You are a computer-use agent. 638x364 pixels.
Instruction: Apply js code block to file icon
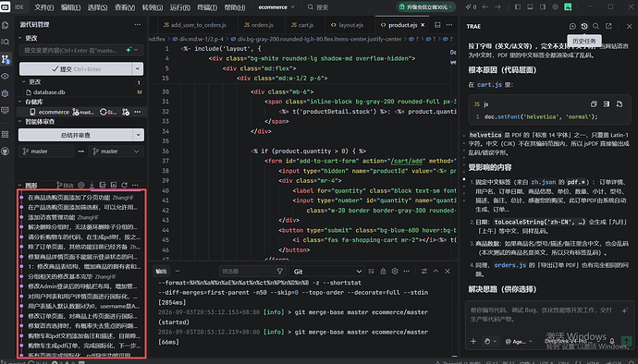tap(620, 104)
